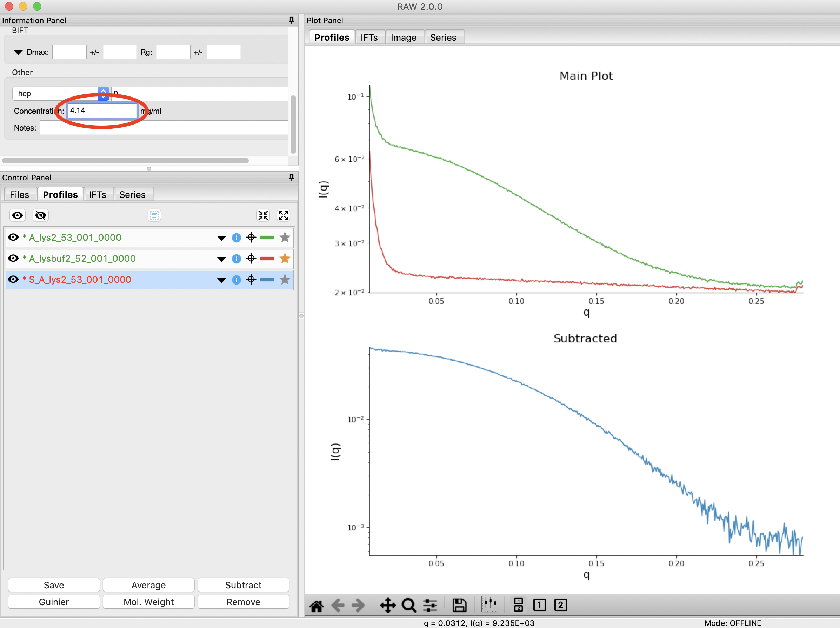Click locate crosshair for A_lysbuf2_52_001_0000

click(x=251, y=259)
